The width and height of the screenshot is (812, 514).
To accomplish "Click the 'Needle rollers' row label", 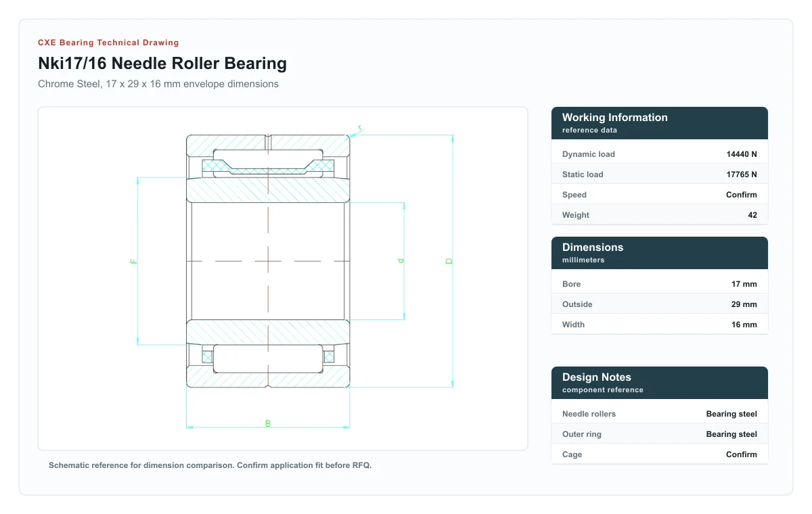I will click(589, 414).
